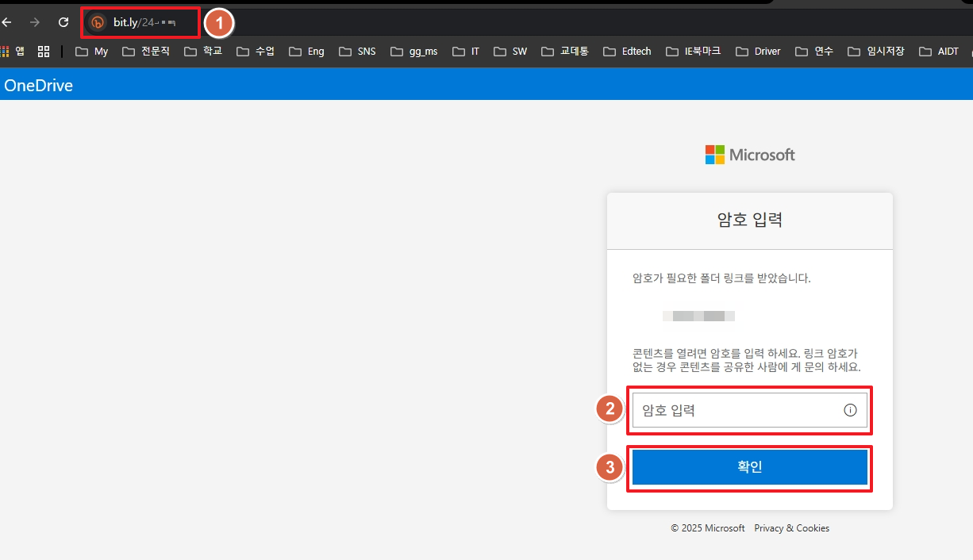Click the browser forward arrow
The height and width of the screenshot is (560, 973).
(34, 22)
